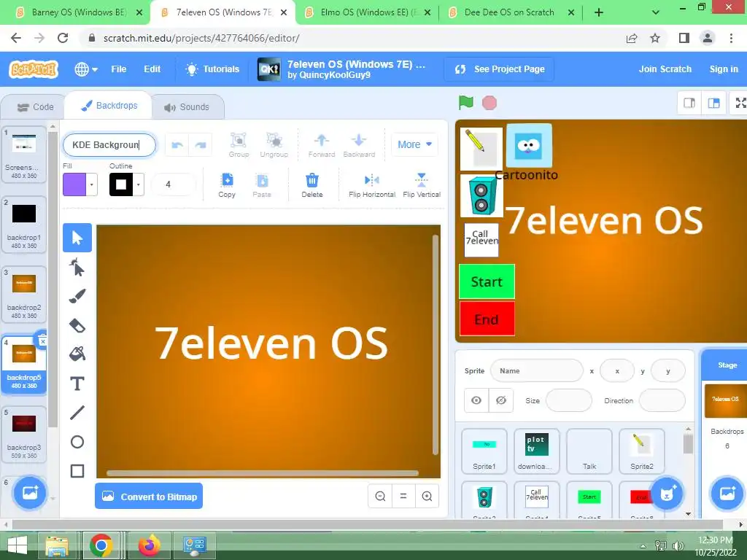The width and height of the screenshot is (747, 560).
Task: Click the Undo arrow
Action: 177,145
